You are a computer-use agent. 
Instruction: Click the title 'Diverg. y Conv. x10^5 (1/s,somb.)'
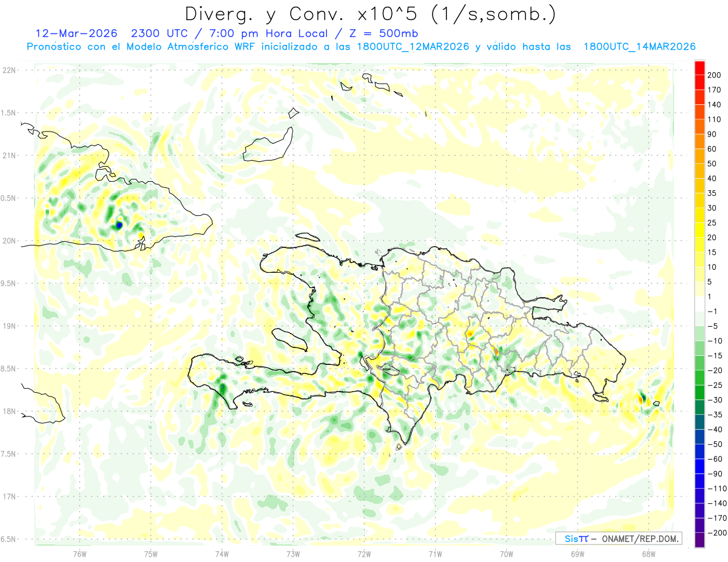(x=370, y=13)
